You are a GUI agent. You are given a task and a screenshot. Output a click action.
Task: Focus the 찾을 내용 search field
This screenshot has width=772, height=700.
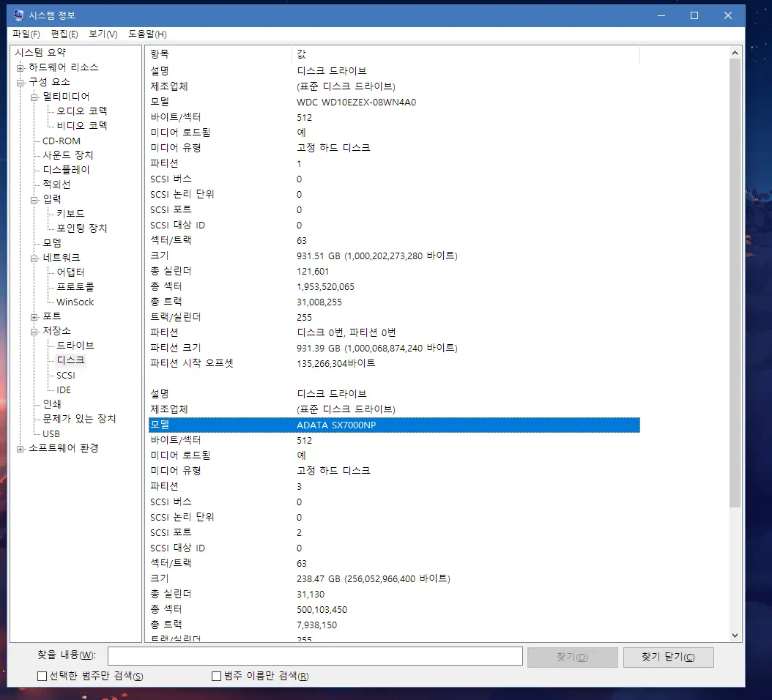(x=315, y=656)
